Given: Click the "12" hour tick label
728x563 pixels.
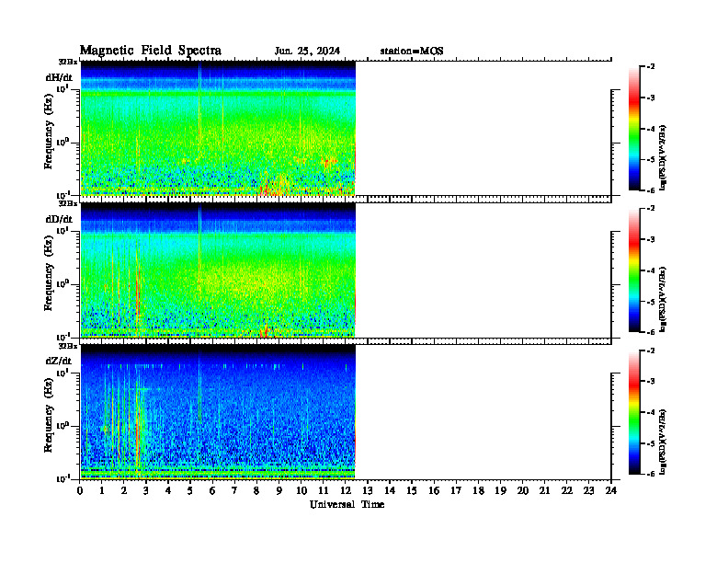Looking at the screenshot, I should pos(345,491).
